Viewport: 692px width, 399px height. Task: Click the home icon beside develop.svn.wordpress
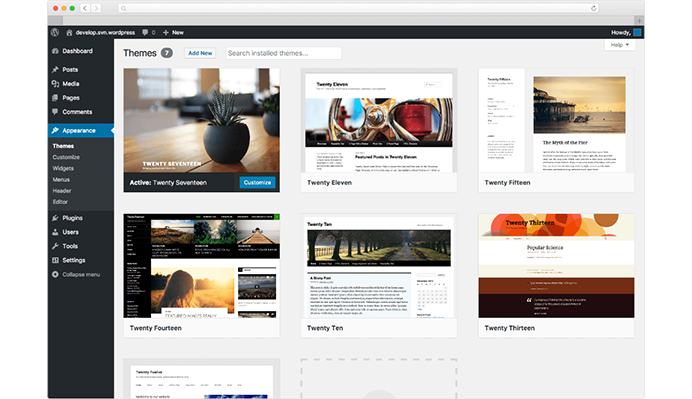pyautogui.click(x=69, y=33)
